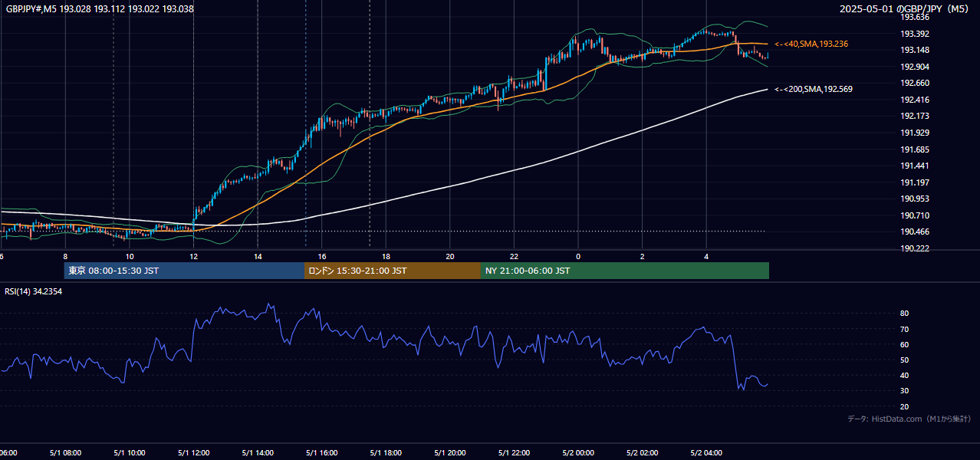Click the bottom time label 5/1 14:00
Screen dimensions: 980x460
[258, 453]
